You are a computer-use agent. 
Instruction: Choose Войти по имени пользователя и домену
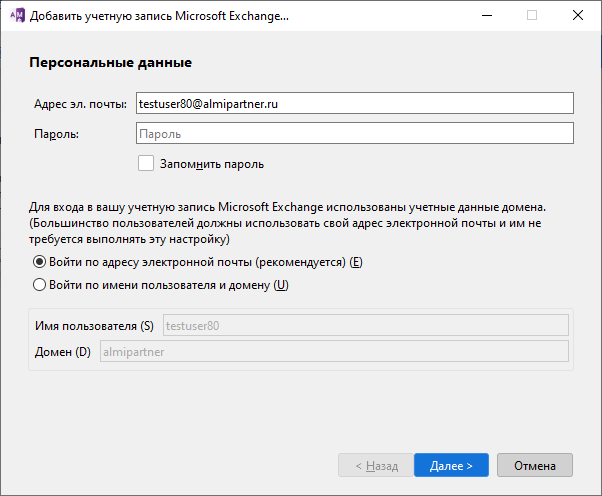39,285
